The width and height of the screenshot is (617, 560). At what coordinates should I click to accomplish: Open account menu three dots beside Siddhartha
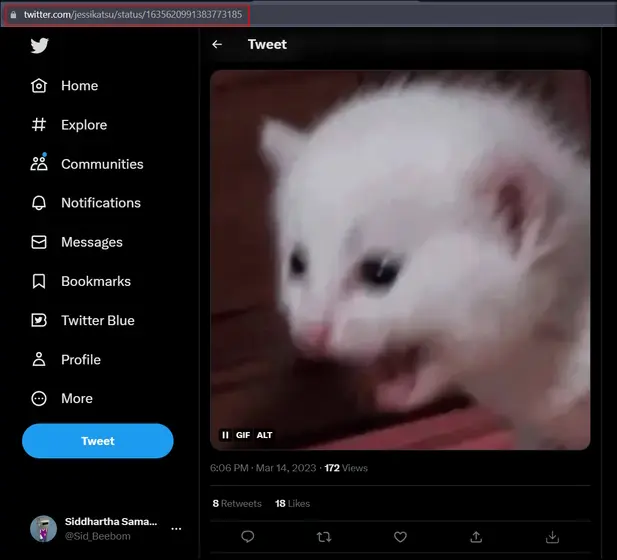click(176, 528)
